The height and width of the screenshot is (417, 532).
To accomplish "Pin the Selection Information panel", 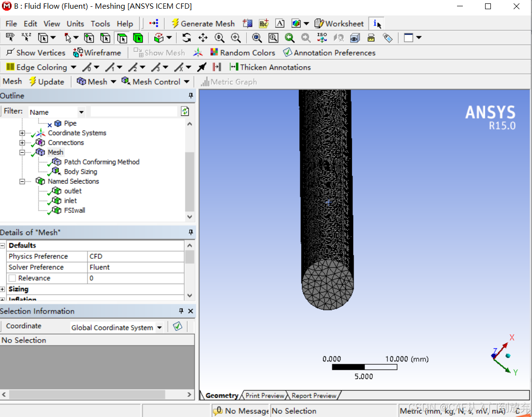I will click(x=181, y=311).
